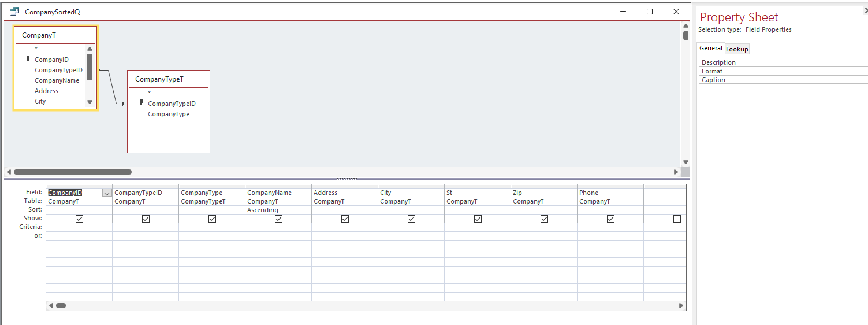Image resolution: width=868 pixels, height=325 pixels.
Task: Click the CompanyT field list up arrow
Action: [90, 49]
